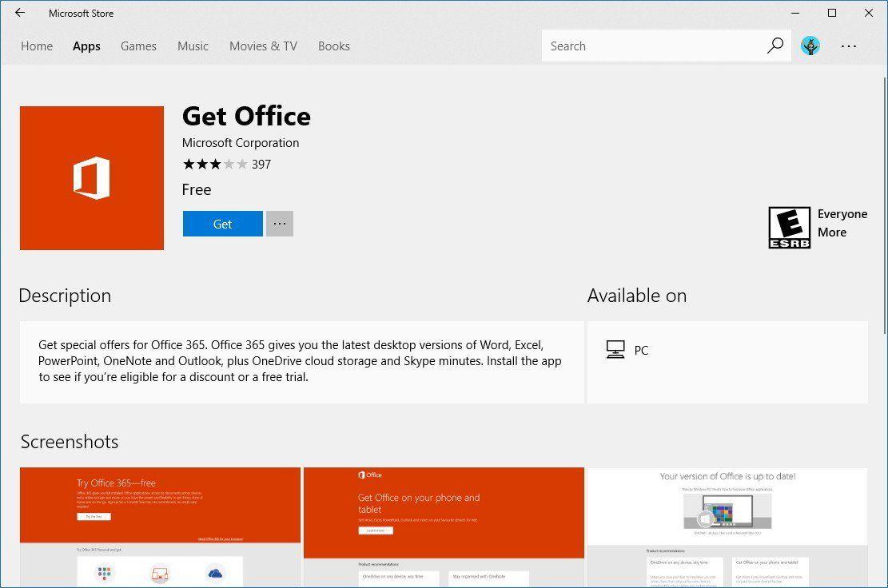Image resolution: width=888 pixels, height=588 pixels.
Task: Click the back arrow in the title bar
Action: (x=19, y=13)
